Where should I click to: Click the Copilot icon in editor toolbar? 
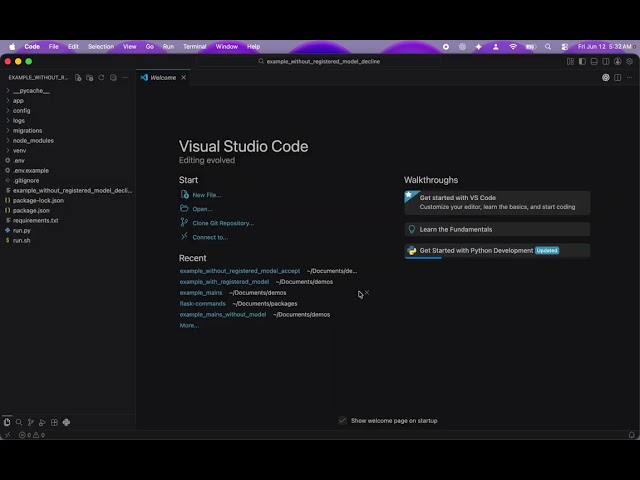[x=606, y=78]
